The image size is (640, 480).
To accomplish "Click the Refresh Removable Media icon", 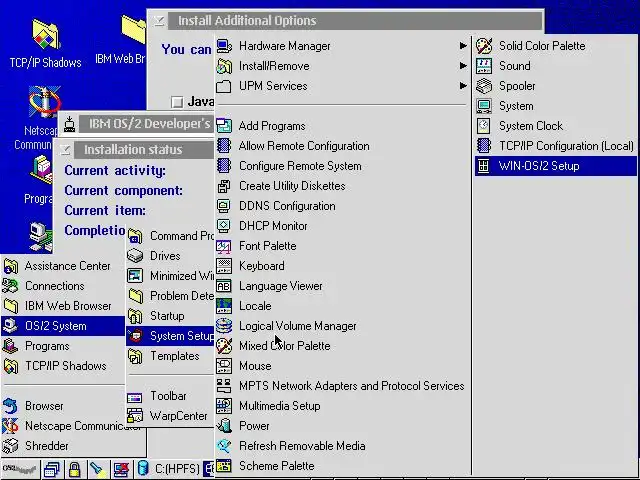I will point(224,446).
